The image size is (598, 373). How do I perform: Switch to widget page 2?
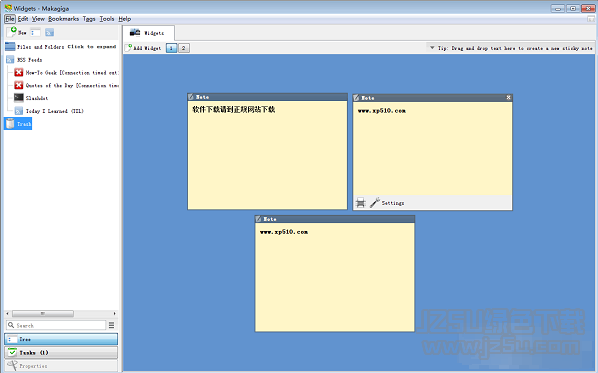click(x=183, y=48)
